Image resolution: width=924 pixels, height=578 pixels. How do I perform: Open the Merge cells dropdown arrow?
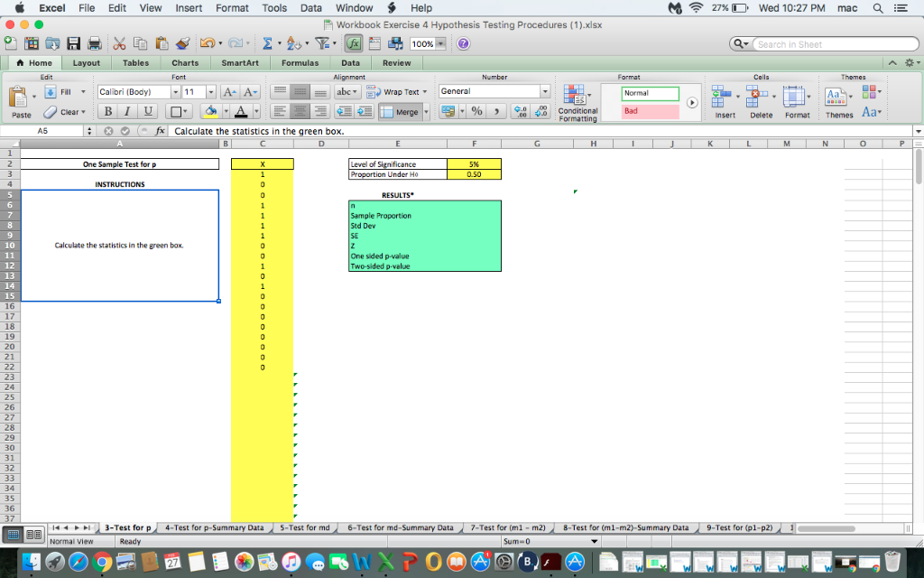pos(429,112)
